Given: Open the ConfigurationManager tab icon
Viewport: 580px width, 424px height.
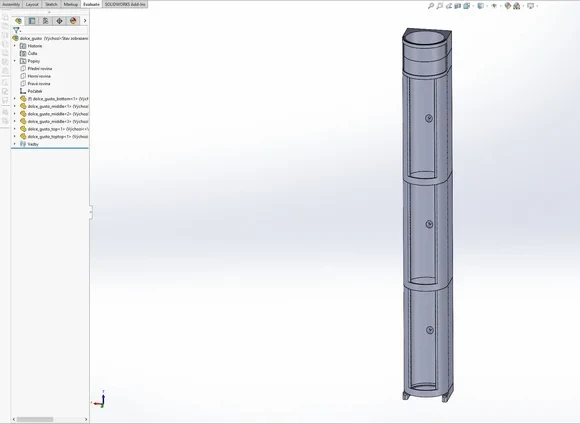Looking at the screenshot, I should [x=45, y=21].
